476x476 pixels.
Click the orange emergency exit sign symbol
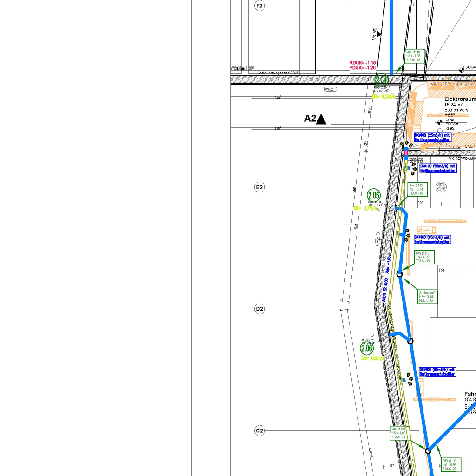(x=426, y=230)
